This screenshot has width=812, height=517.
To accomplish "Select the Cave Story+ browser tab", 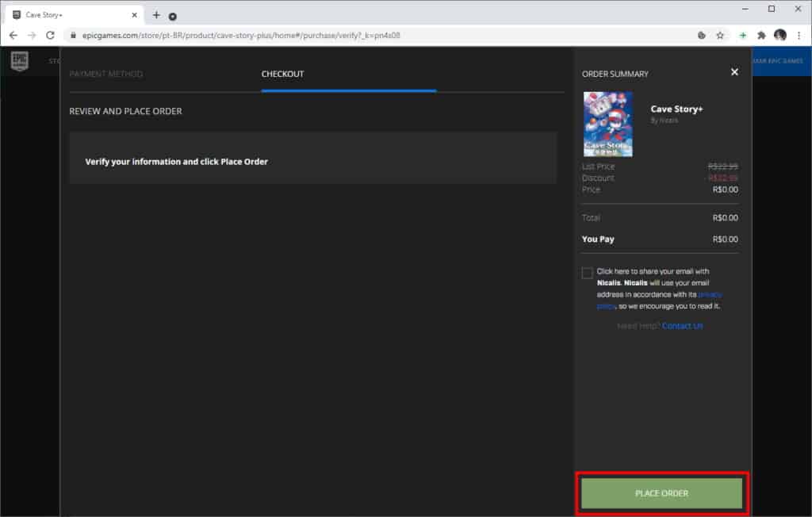I will coord(72,15).
